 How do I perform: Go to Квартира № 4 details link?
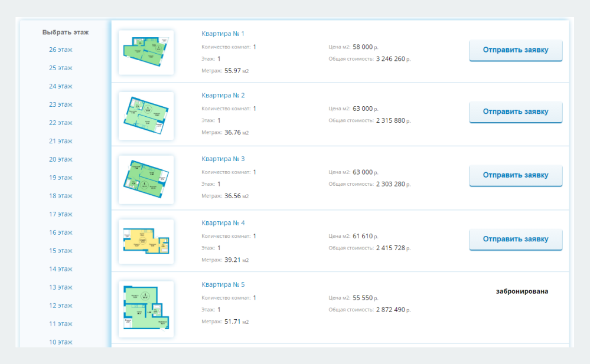(223, 223)
